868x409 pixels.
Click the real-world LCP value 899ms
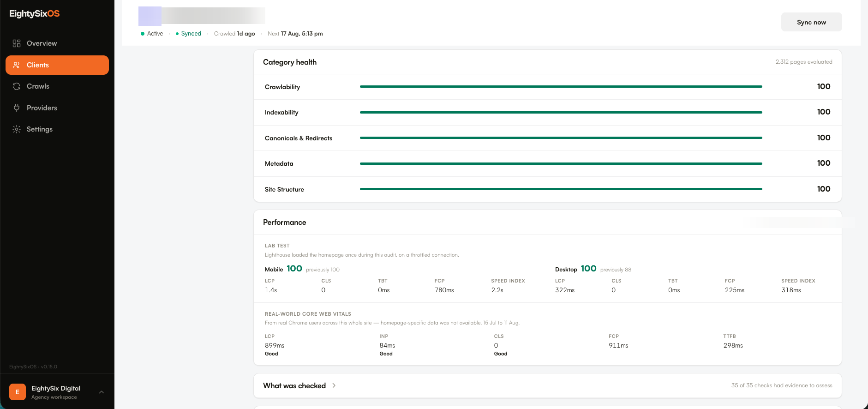click(275, 345)
